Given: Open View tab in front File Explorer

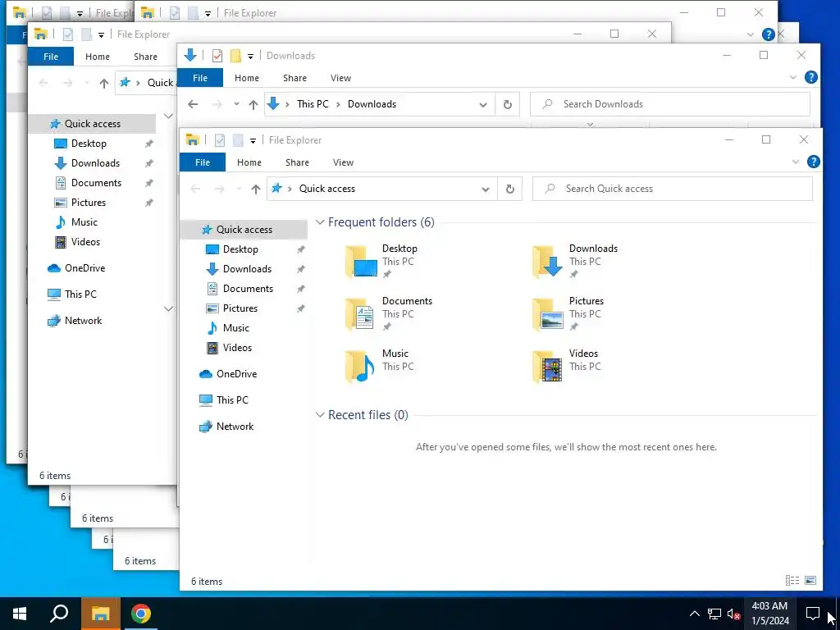Looking at the screenshot, I should click(x=343, y=162).
